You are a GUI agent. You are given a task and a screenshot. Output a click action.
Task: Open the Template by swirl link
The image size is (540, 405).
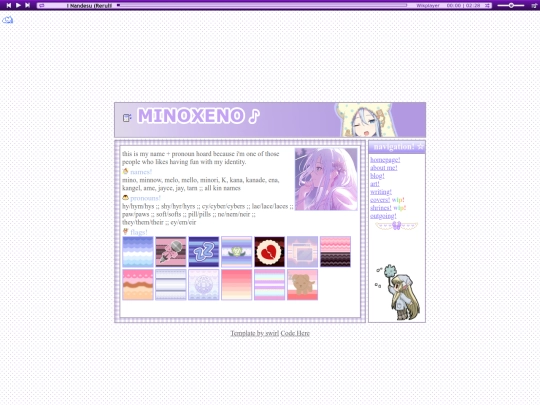tap(255, 333)
